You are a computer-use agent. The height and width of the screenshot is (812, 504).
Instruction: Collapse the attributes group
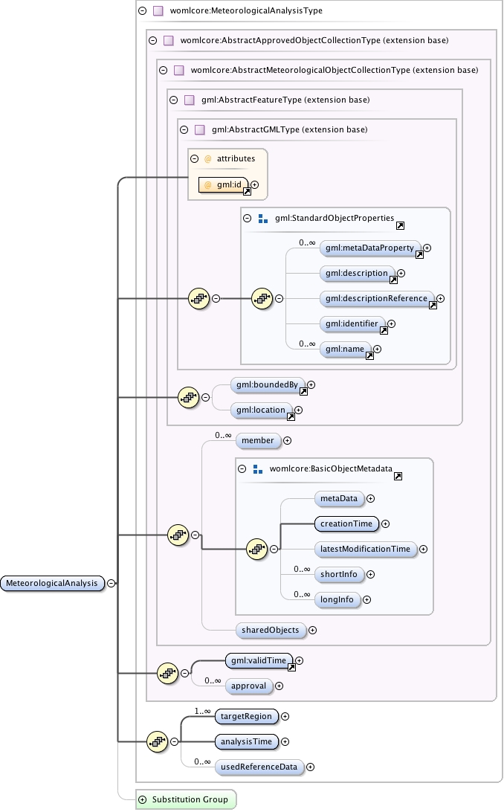(195, 158)
